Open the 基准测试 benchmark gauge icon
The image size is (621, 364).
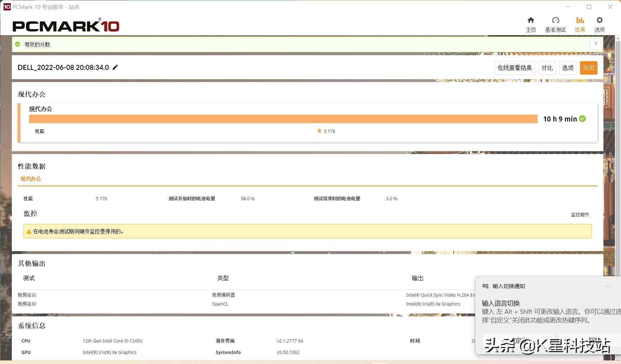pyautogui.click(x=555, y=20)
